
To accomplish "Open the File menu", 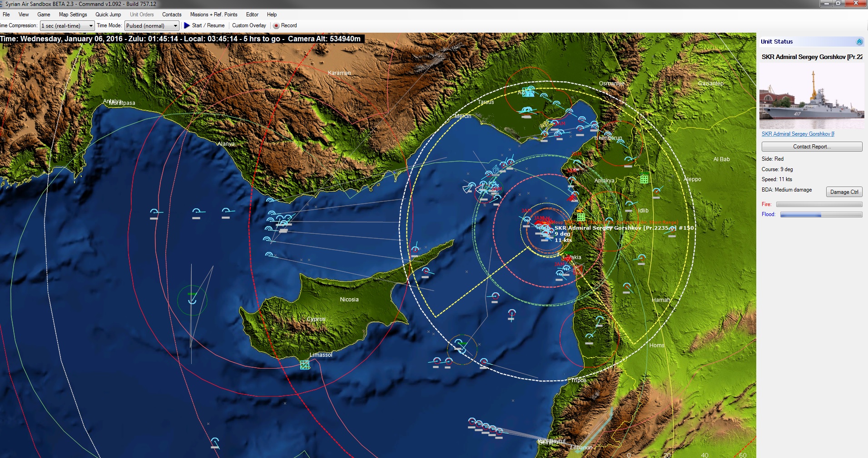I will click(x=6, y=15).
